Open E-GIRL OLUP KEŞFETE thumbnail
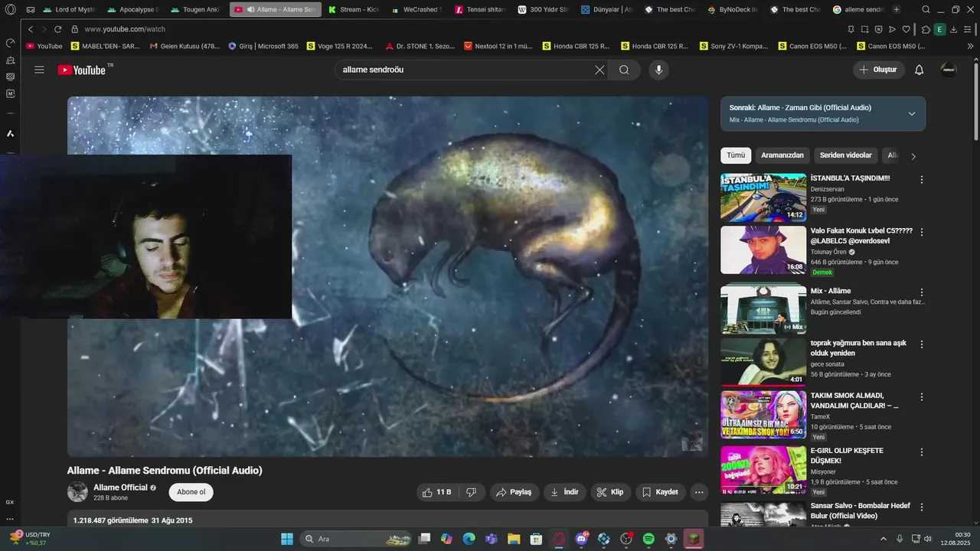This screenshot has height=551, width=980. (763, 470)
